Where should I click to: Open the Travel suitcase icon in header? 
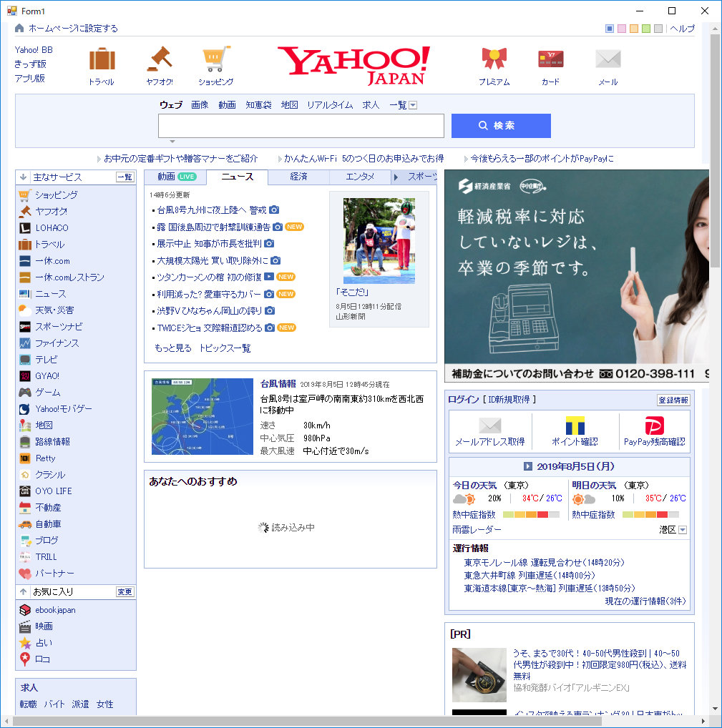pos(102,59)
